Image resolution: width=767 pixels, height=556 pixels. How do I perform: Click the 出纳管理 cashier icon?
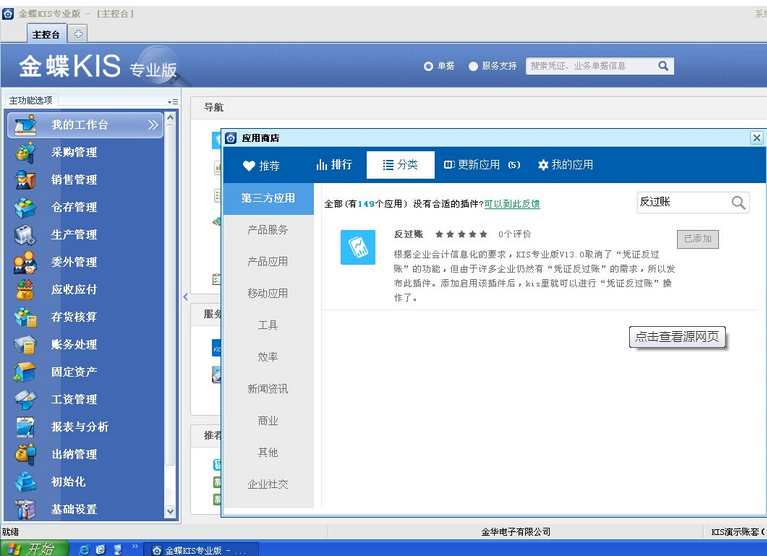coord(25,454)
